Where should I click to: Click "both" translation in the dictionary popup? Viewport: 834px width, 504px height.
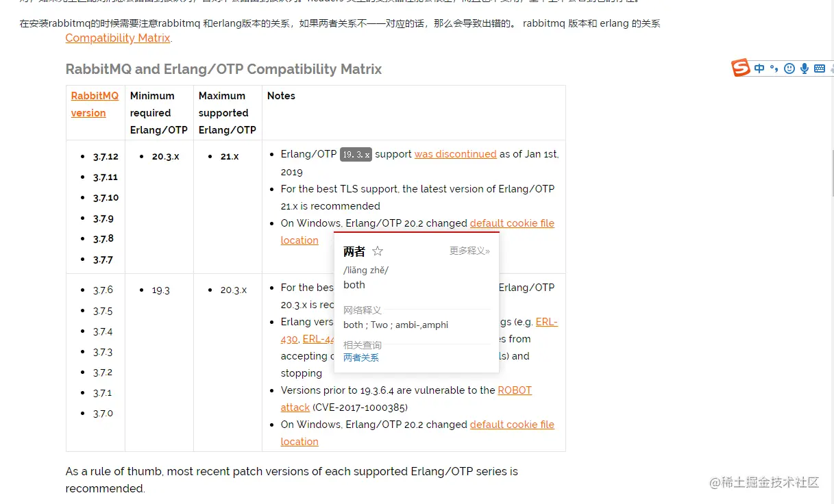pyautogui.click(x=354, y=286)
